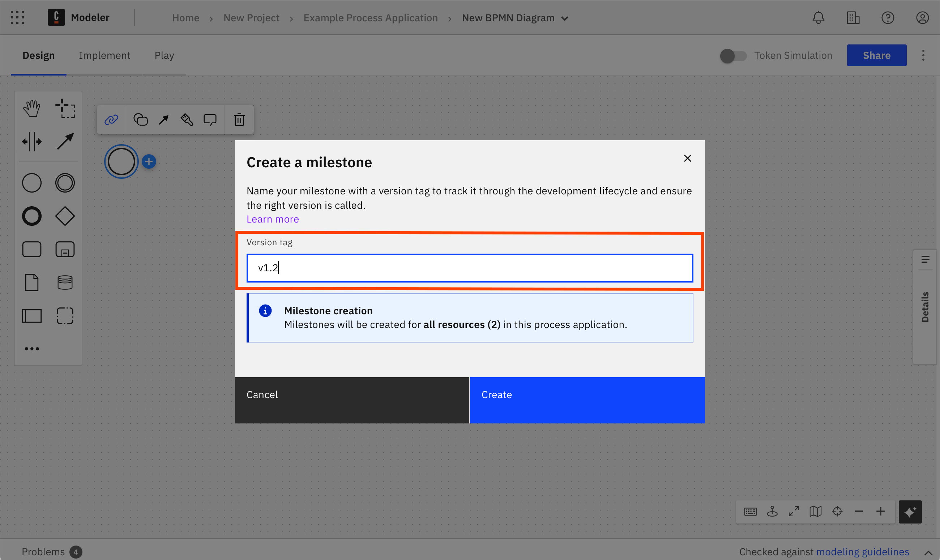Delete the element using the trash icon

point(239,119)
